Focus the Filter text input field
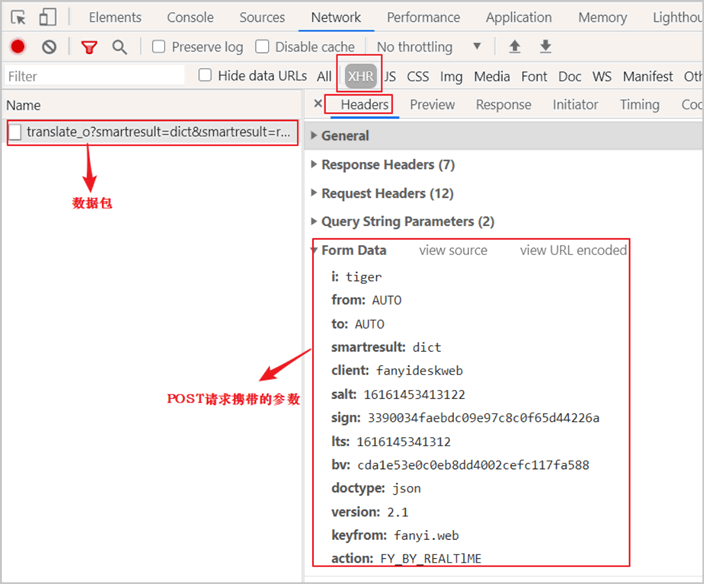 (x=94, y=75)
